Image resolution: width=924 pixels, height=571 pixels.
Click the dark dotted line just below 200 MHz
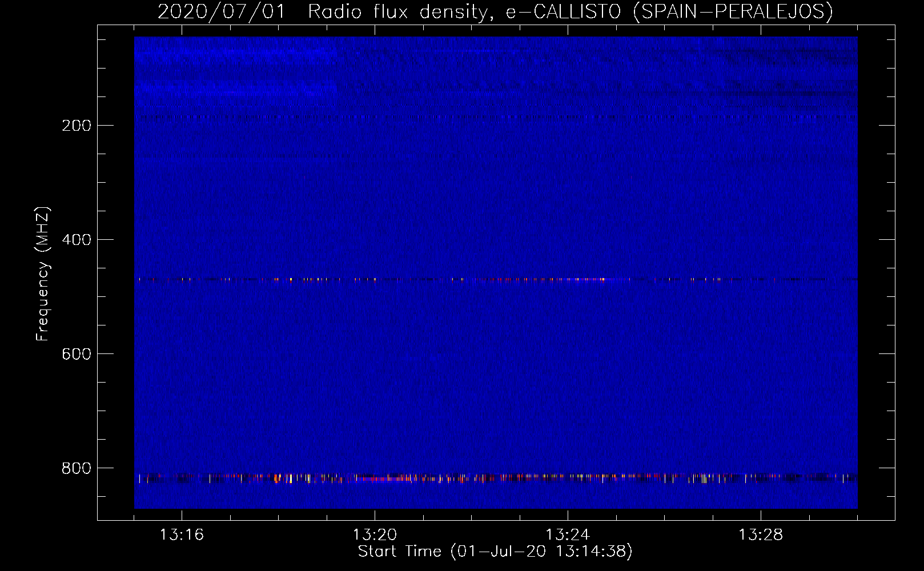point(496,117)
